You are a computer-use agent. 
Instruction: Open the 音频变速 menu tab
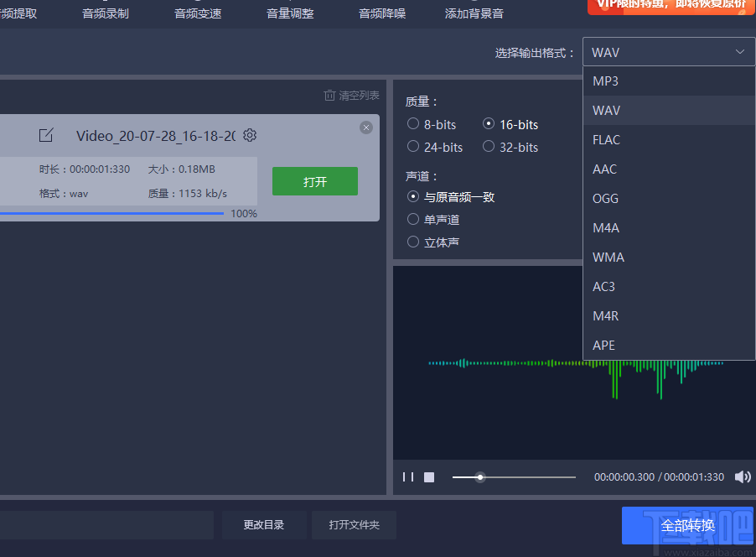pyautogui.click(x=197, y=13)
